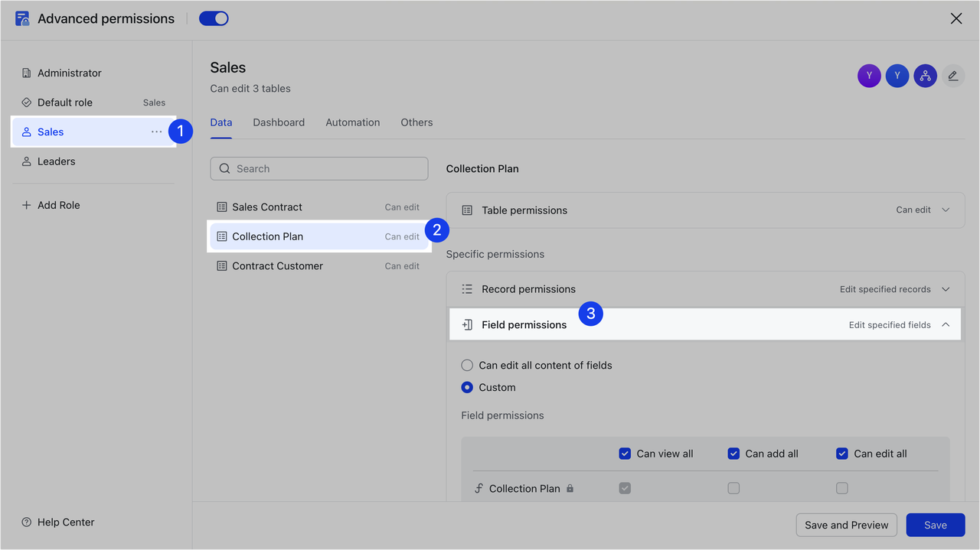Uncheck the Can view all checkbox
The image size is (980, 550).
(x=625, y=453)
